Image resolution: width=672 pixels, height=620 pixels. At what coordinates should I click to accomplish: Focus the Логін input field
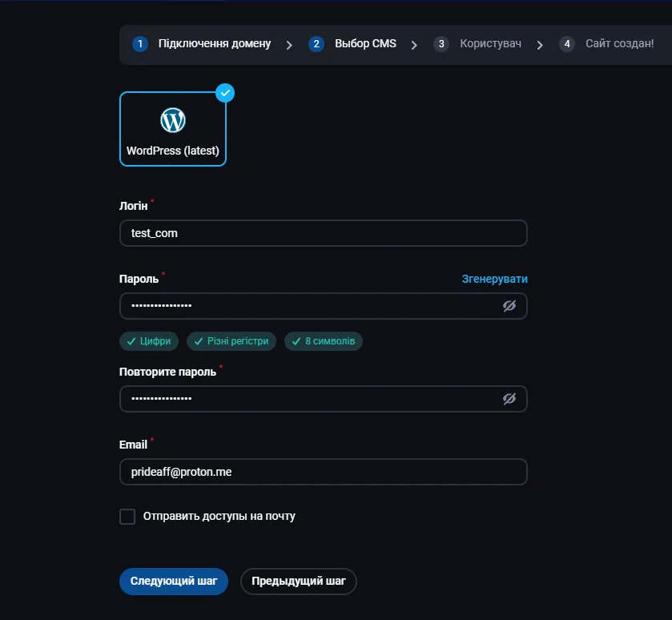click(x=323, y=233)
